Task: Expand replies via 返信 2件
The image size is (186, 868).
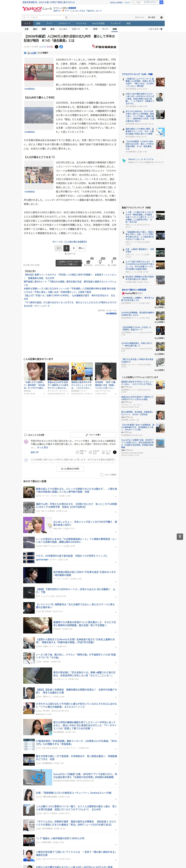Action: coord(34,452)
